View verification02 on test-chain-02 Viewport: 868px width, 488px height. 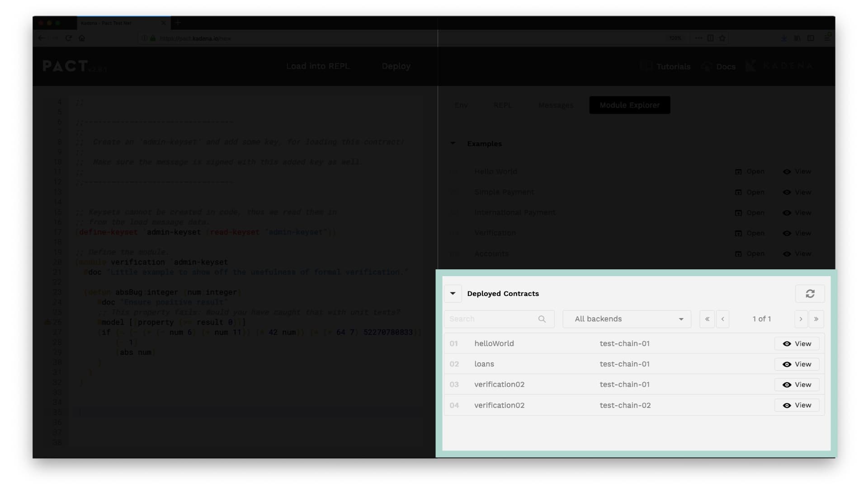[797, 405]
